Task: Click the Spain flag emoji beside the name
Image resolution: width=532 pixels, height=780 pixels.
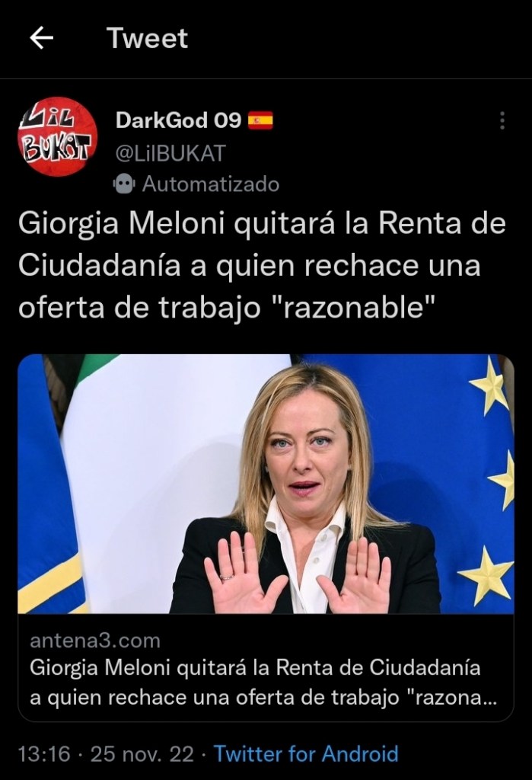Action: [260, 120]
